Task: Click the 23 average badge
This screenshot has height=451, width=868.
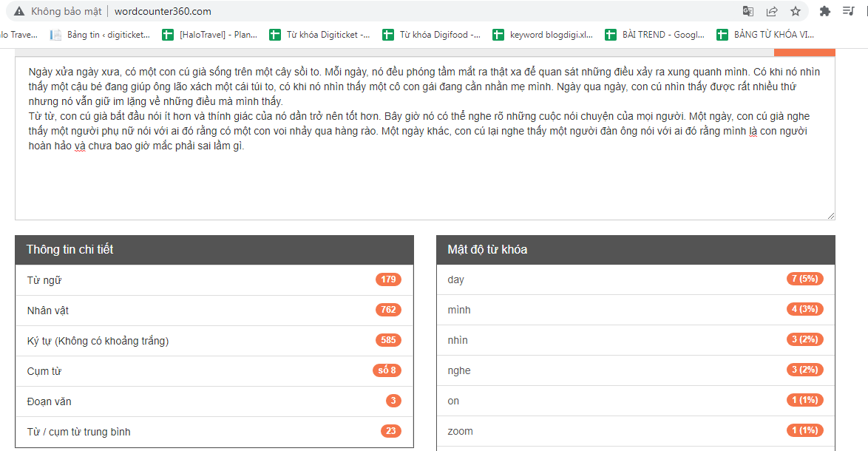Action: pos(391,430)
